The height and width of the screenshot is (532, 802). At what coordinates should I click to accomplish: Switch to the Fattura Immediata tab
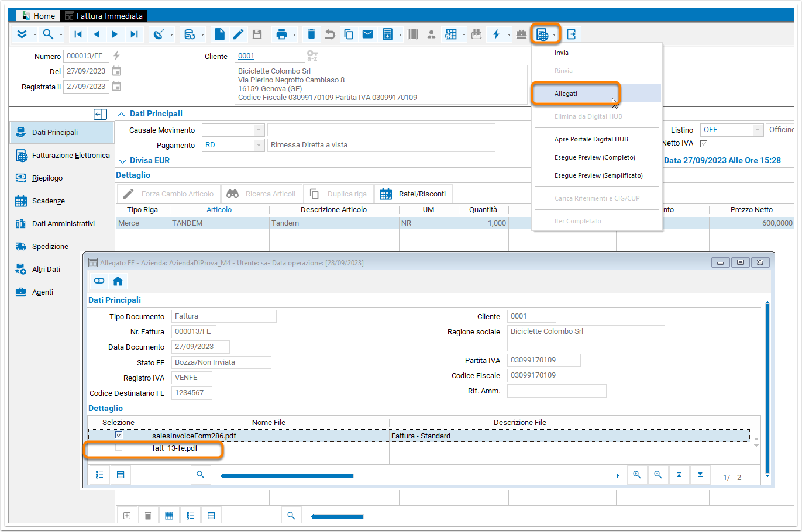(104, 16)
